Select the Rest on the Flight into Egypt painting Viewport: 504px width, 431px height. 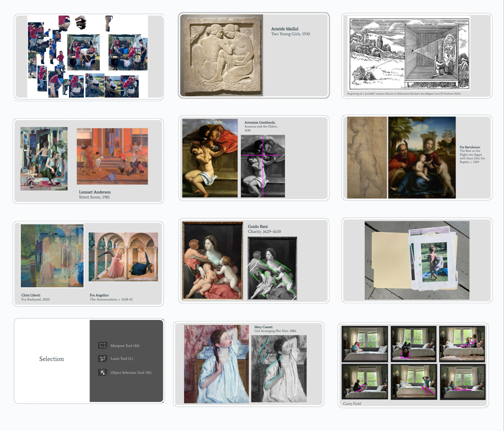(x=422, y=157)
